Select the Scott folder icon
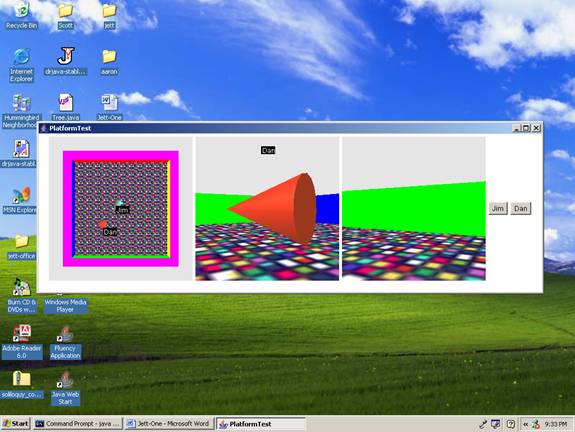This screenshot has height=432, width=575. [x=65, y=15]
